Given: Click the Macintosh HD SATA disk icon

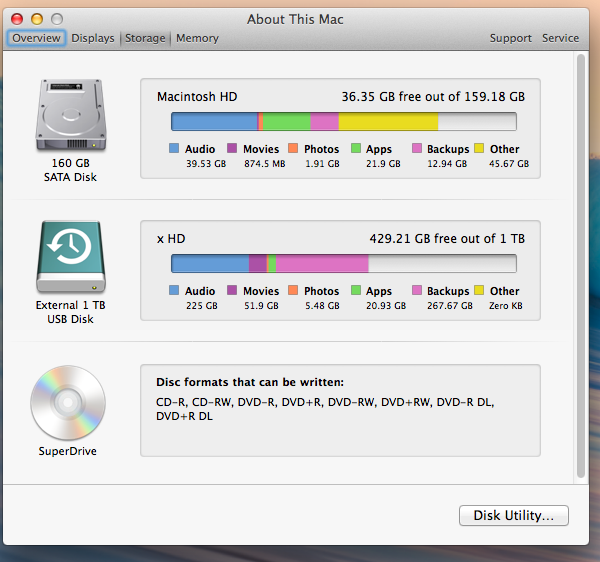Looking at the screenshot, I should (71, 114).
